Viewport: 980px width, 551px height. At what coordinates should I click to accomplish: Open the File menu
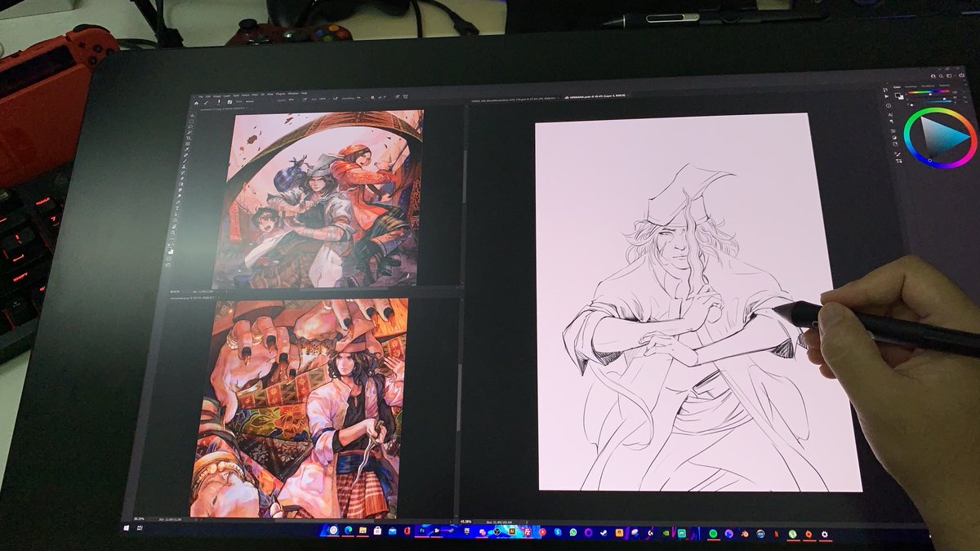point(201,96)
